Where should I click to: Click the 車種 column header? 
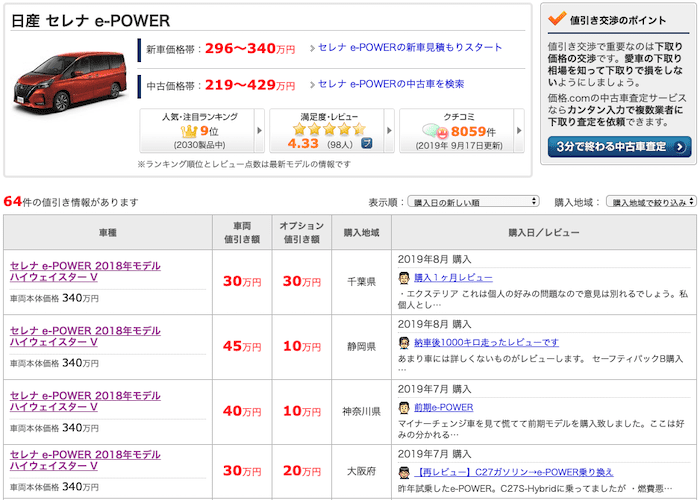pos(108,232)
